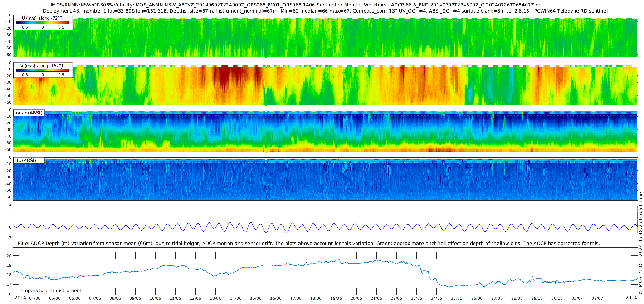
Task: Click the '15/06' date tick label
Action: tap(256, 298)
